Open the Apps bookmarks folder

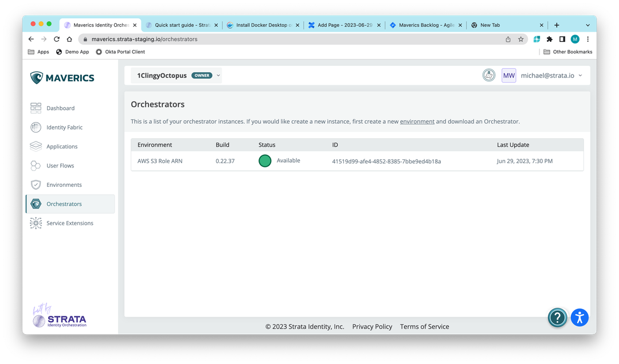pos(38,52)
